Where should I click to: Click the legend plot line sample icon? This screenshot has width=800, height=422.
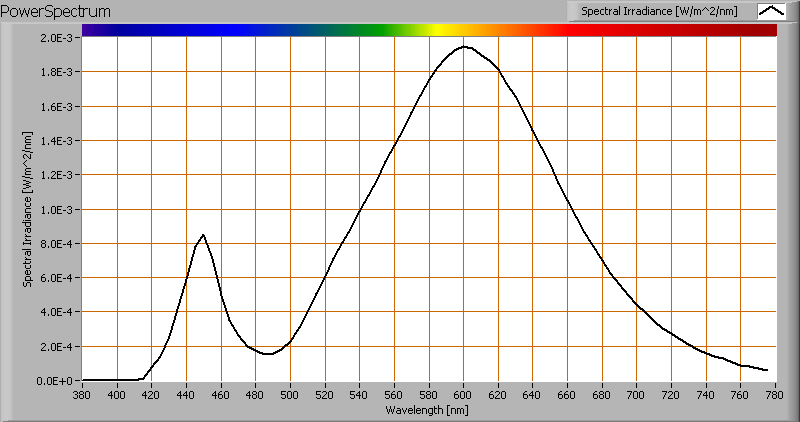(x=772, y=11)
